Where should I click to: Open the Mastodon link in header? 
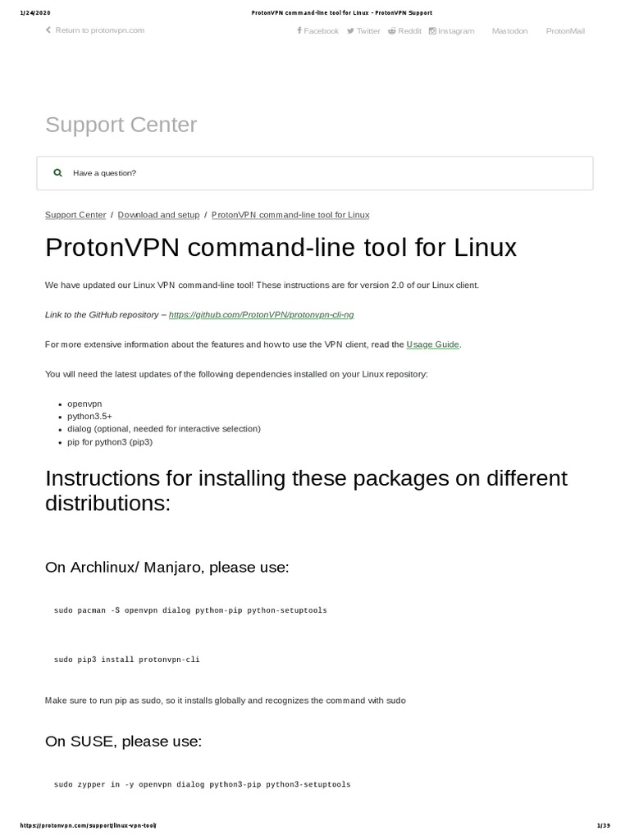coord(509,31)
